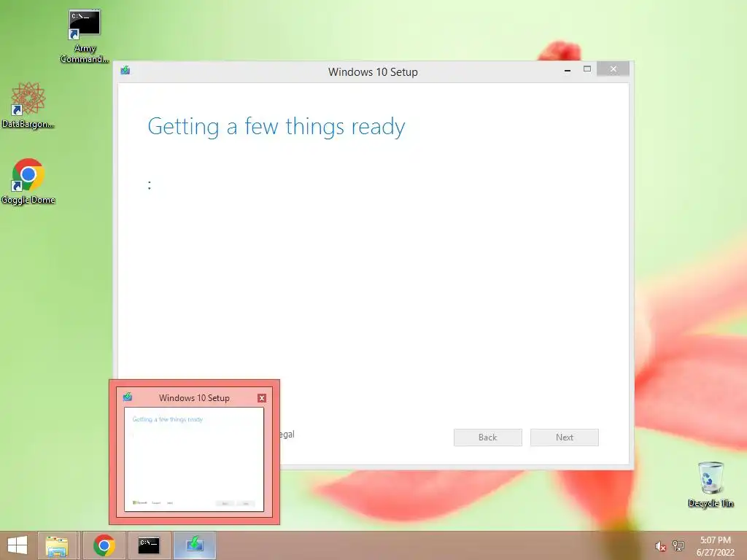Click the Back button in Setup

tap(488, 437)
